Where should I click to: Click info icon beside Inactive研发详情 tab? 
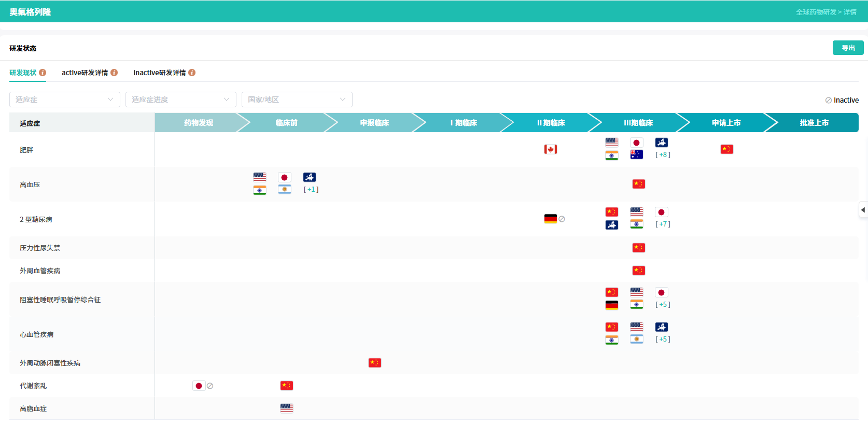tap(192, 73)
